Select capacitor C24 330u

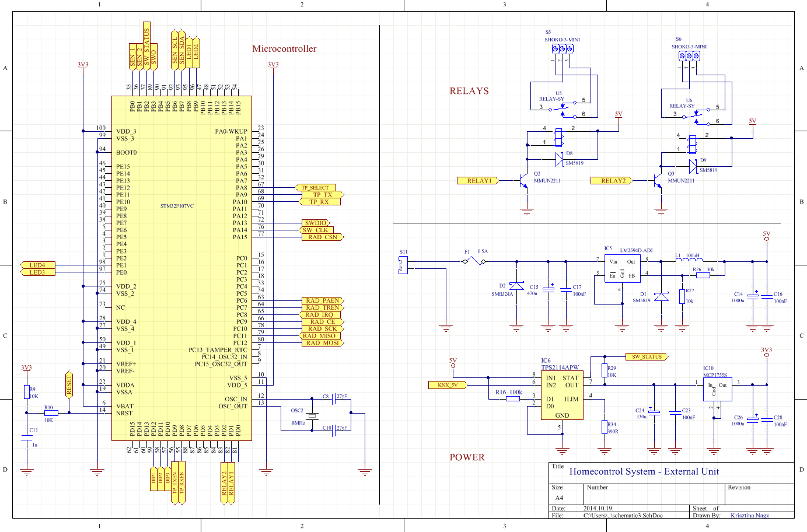point(654,412)
